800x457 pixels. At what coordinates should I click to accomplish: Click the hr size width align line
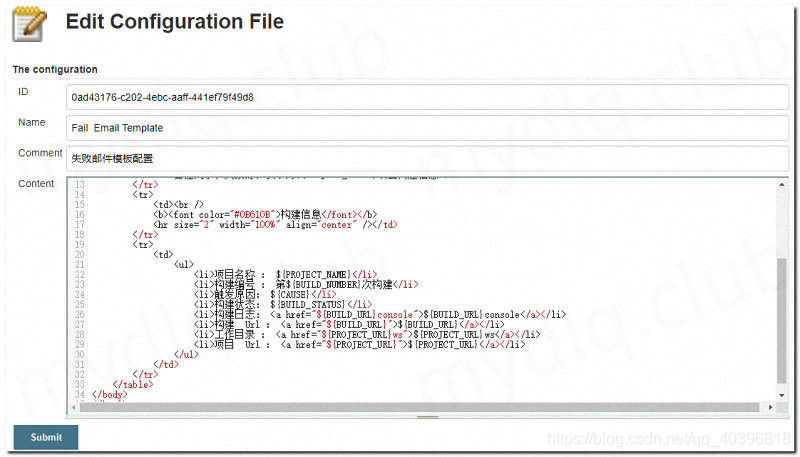click(x=275, y=224)
